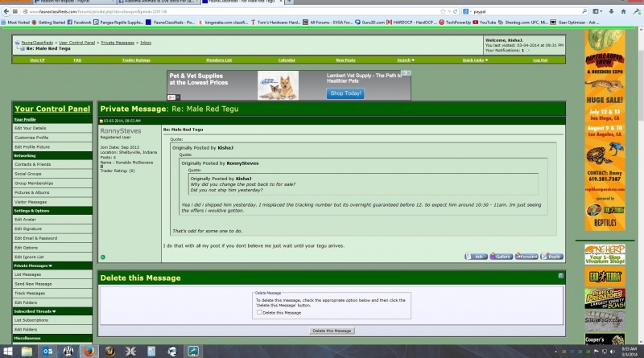Click the Windows Start button

tap(8, 352)
